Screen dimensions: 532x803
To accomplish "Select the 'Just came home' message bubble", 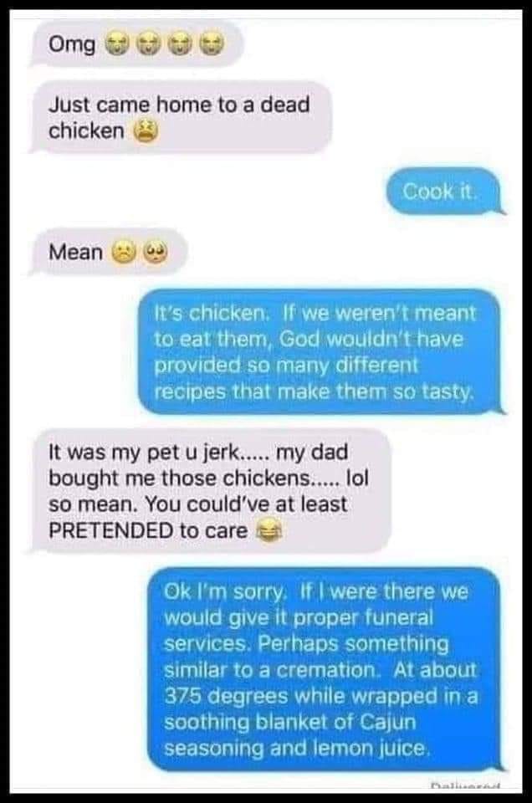I will click(x=181, y=118).
